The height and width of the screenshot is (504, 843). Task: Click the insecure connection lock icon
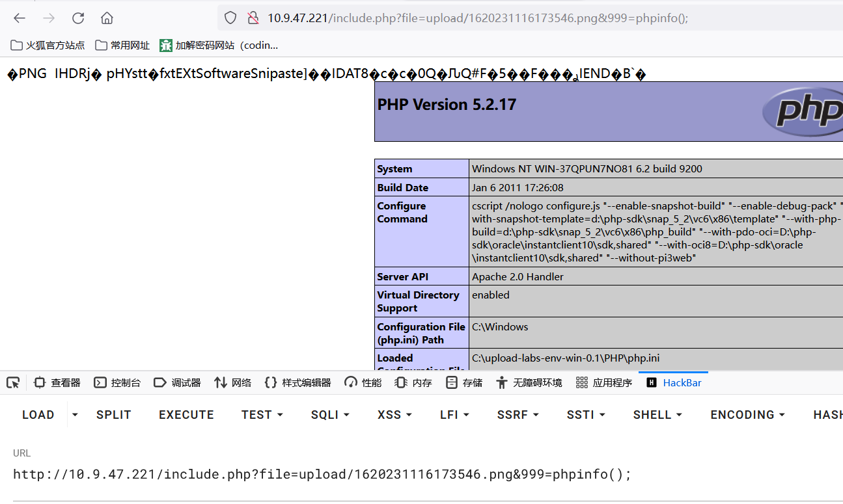coord(253,18)
